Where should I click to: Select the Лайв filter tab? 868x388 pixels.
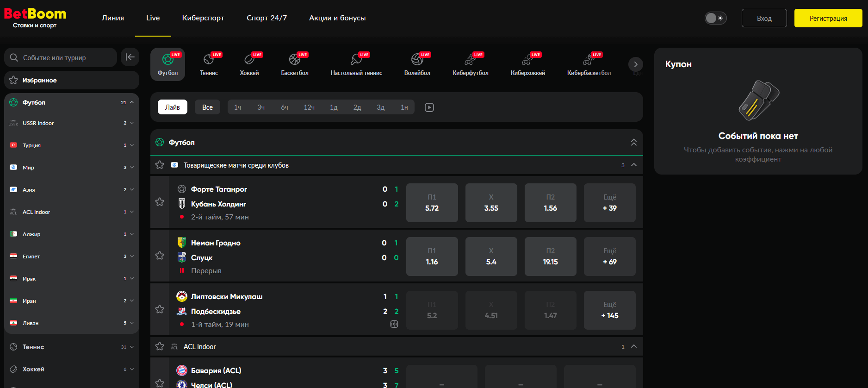click(x=173, y=107)
